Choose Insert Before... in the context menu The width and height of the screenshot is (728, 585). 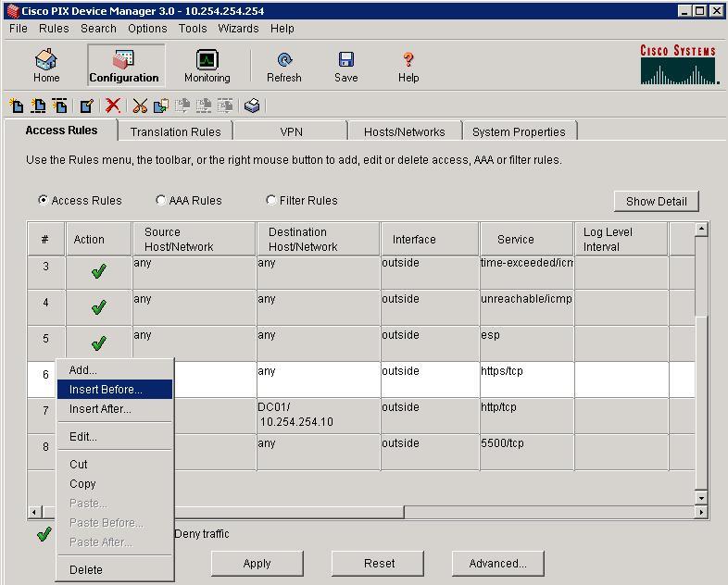pos(115,389)
